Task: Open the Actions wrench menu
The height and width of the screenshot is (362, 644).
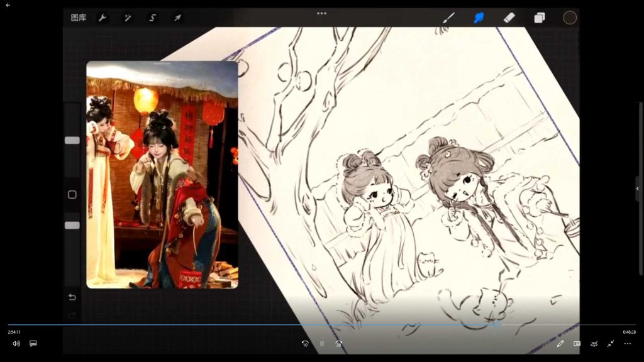Action: [x=103, y=18]
